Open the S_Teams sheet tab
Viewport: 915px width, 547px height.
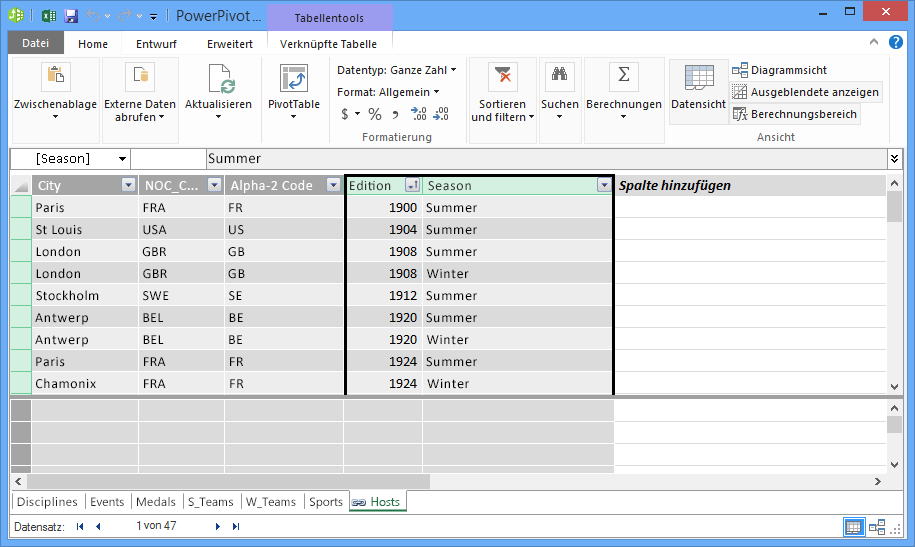[210, 502]
